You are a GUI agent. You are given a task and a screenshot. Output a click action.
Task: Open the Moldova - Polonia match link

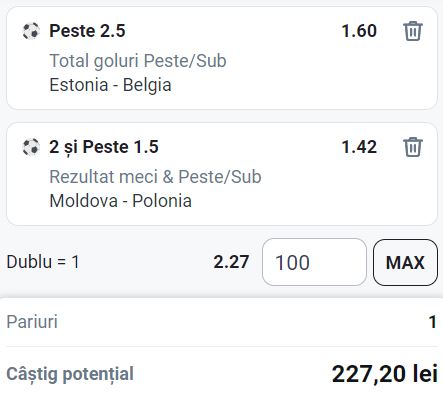point(120,201)
